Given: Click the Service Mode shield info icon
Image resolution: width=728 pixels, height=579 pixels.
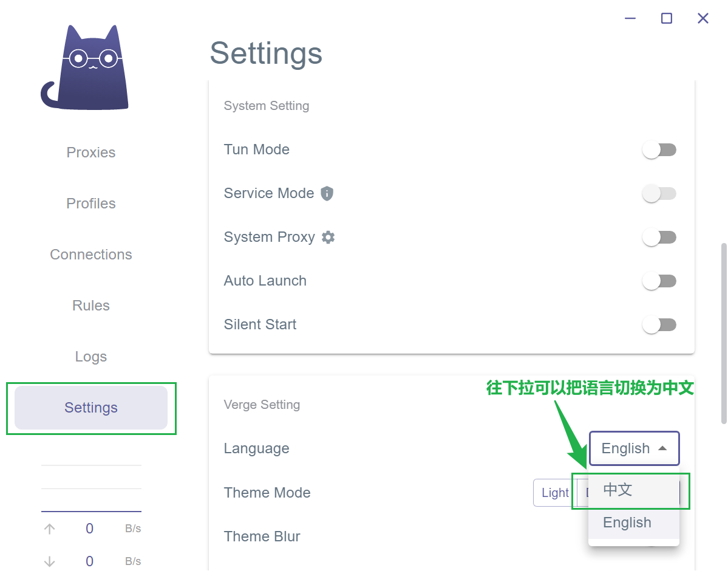Looking at the screenshot, I should click(327, 193).
